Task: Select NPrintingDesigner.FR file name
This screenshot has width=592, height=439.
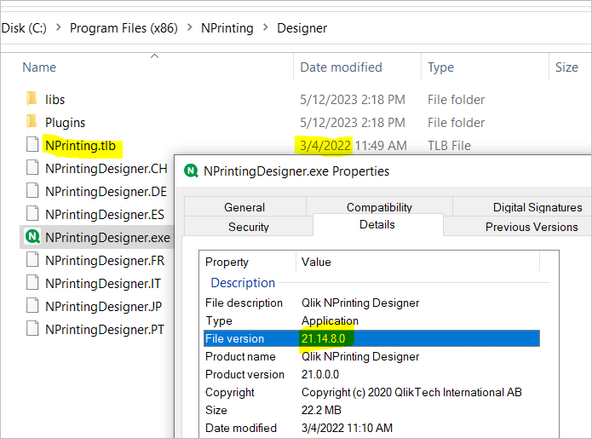Action: tap(105, 260)
